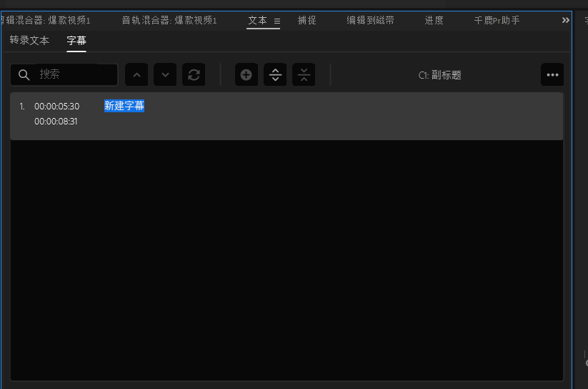Click the magnifying glass search icon
This screenshot has width=588, height=389.
(x=24, y=74)
